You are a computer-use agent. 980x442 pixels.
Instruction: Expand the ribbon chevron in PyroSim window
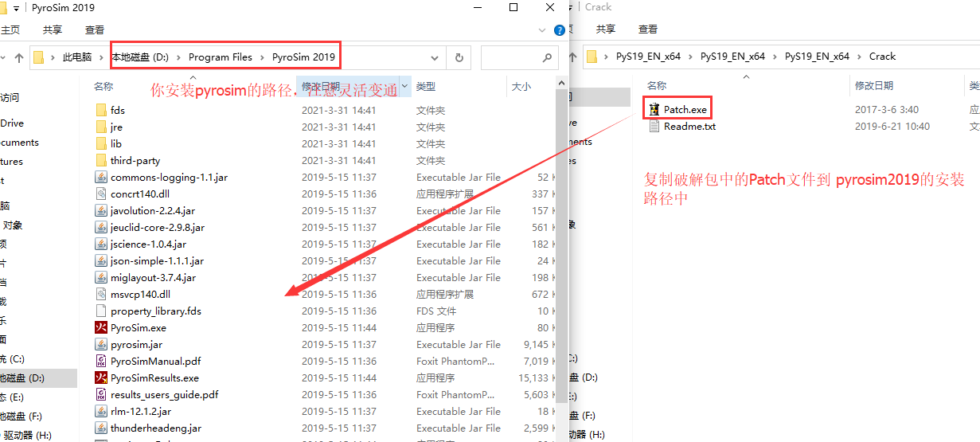[542, 29]
